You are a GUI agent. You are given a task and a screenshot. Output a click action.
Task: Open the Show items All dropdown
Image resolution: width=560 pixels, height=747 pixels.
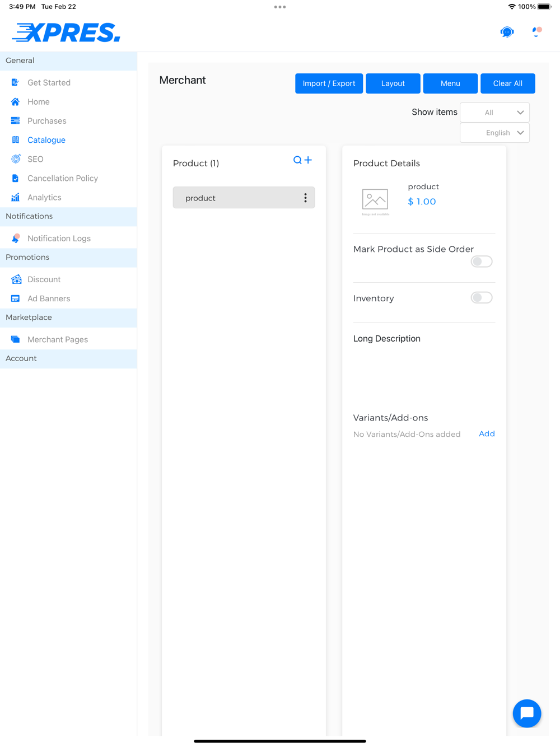494,113
